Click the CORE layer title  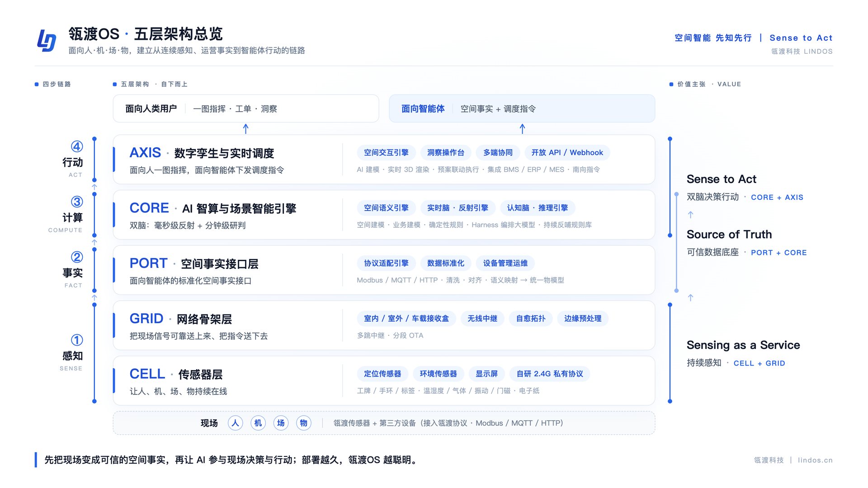point(213,208)
